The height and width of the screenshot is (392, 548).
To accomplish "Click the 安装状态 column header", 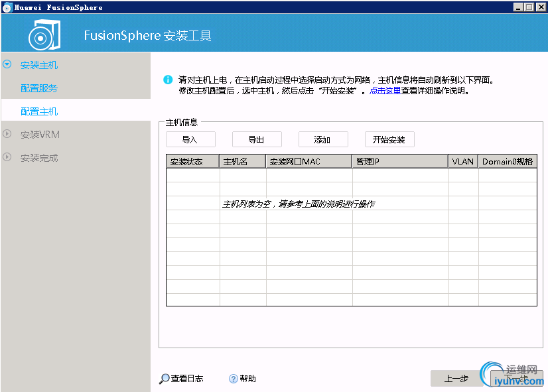I will click(x=193, y=161).
